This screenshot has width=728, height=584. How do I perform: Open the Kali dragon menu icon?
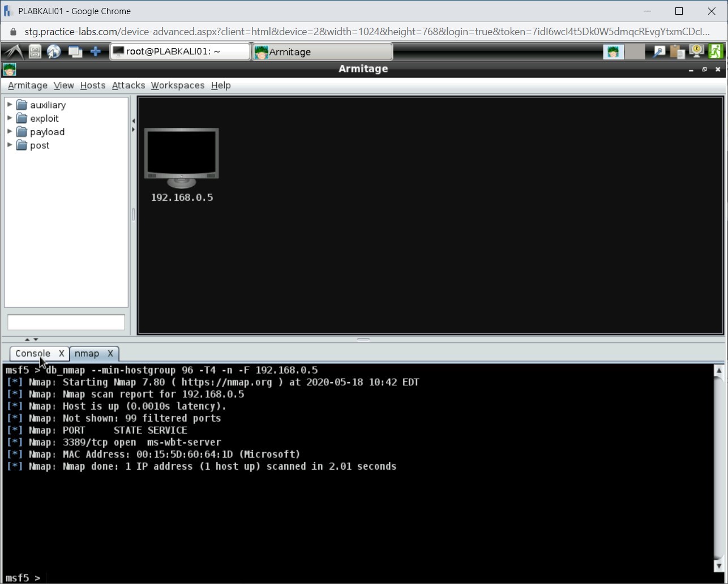pyautogui.click(x=12, y=51)
